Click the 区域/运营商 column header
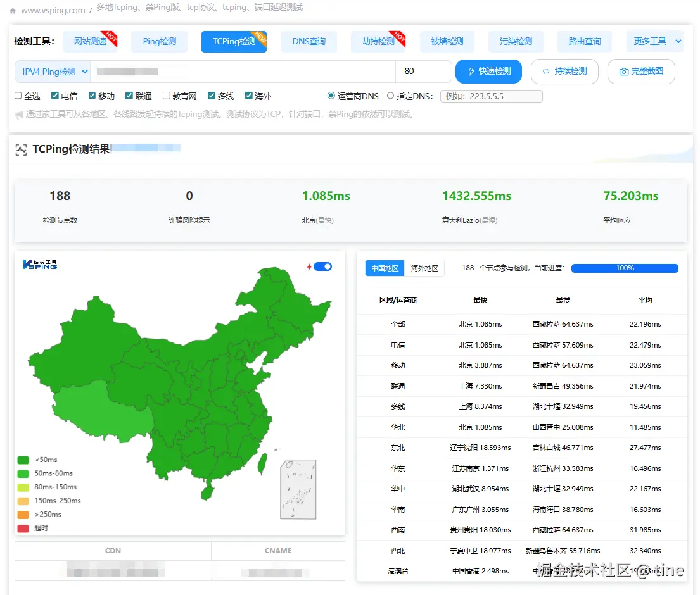 (x=398, y=300)
